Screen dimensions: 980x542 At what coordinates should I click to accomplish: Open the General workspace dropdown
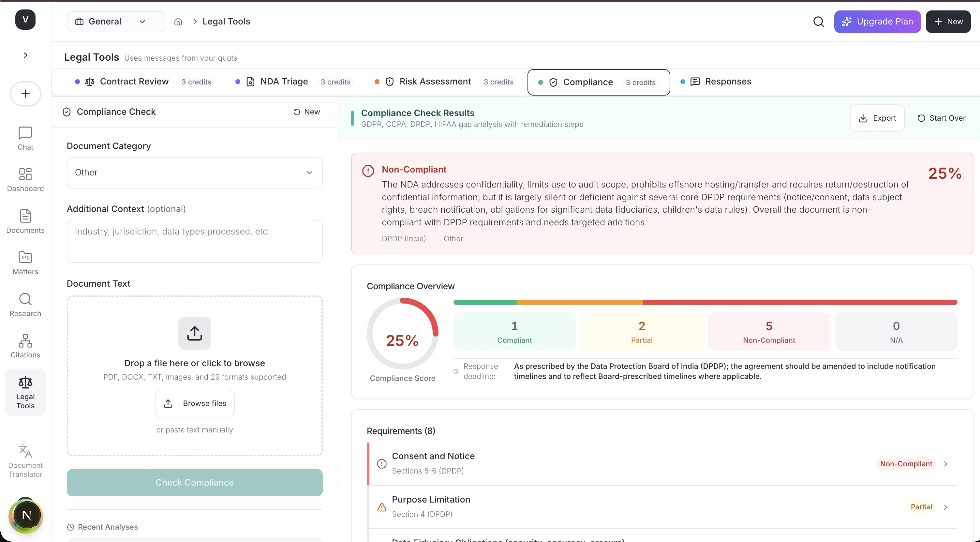click(x=116, y=22)
